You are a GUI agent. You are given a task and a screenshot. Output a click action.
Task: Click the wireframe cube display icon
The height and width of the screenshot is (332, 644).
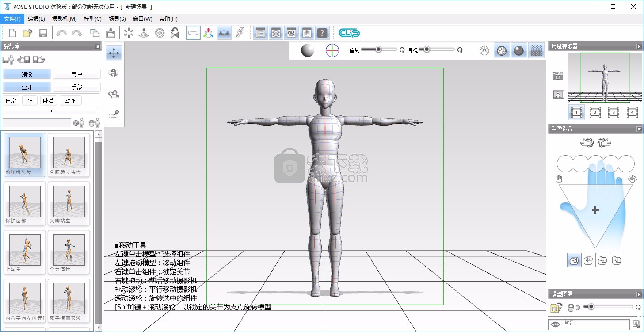coord(484,51)
